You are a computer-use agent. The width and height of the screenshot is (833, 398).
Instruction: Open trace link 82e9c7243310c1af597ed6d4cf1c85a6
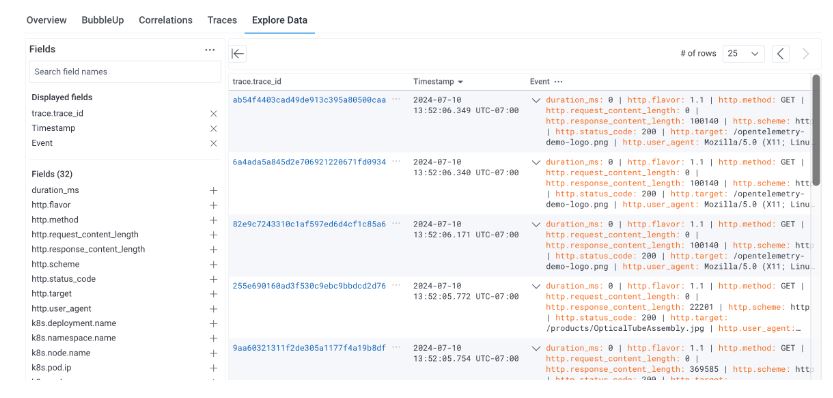pos(309,224)
